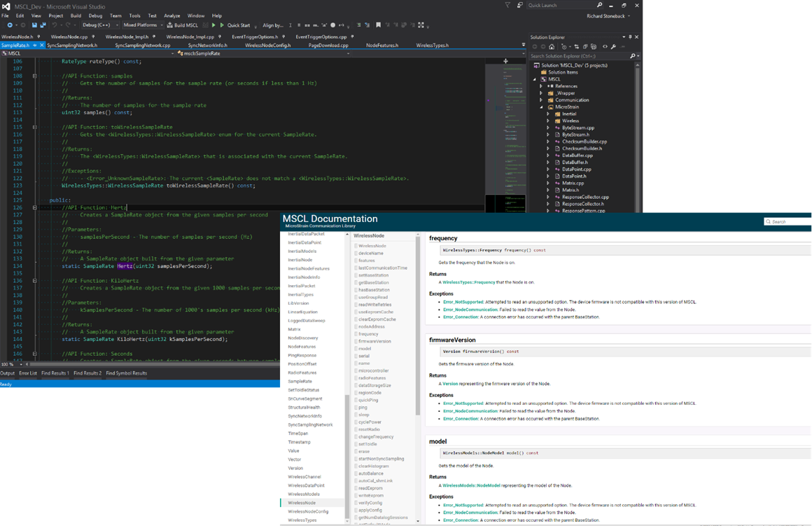
Task: Collapse the code block at line 126
Action: tap(35, 207)
